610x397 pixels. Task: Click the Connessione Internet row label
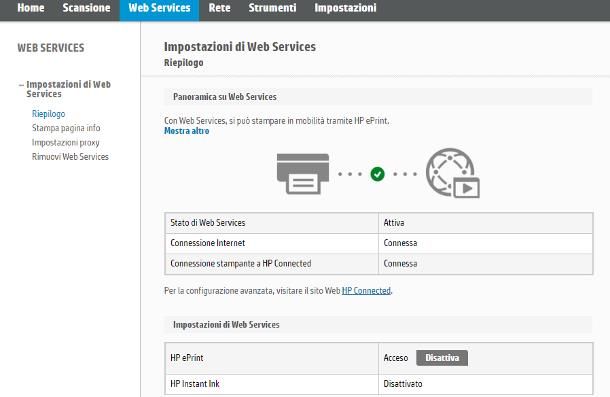pyautogui.click(x=208, y=243)
